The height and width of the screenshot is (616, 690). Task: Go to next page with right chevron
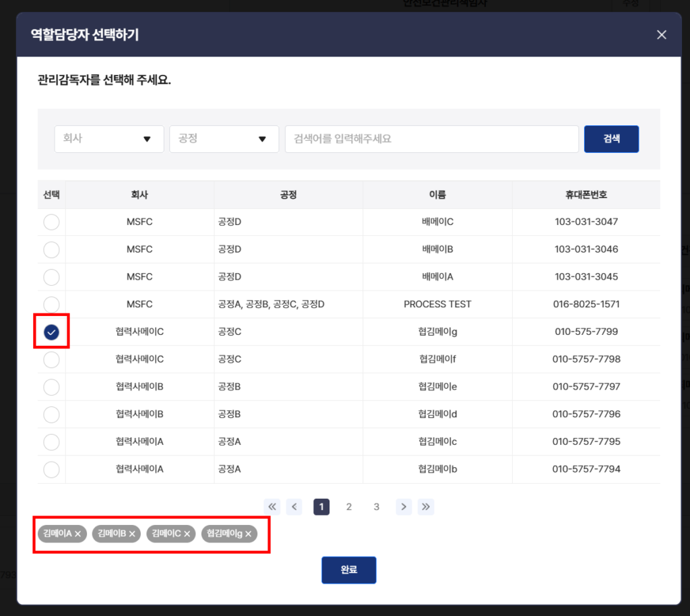pos(404,507)
